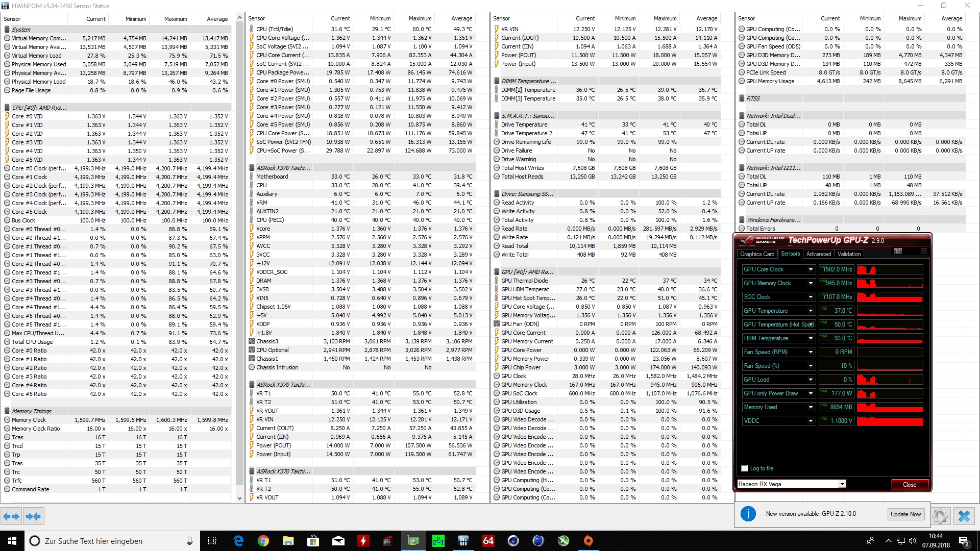Take a GPU-Z screenshot with the camera icon

point(898,251)
